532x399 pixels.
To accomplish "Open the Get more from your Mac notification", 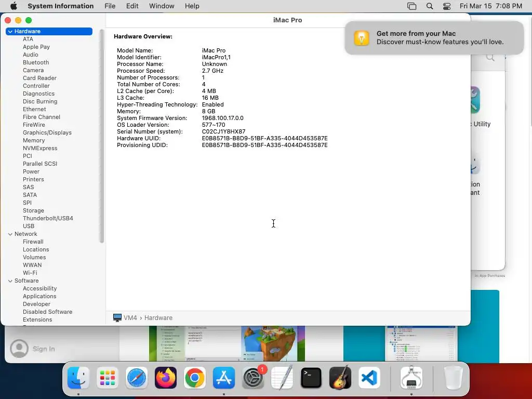I will tap(434, 38).
